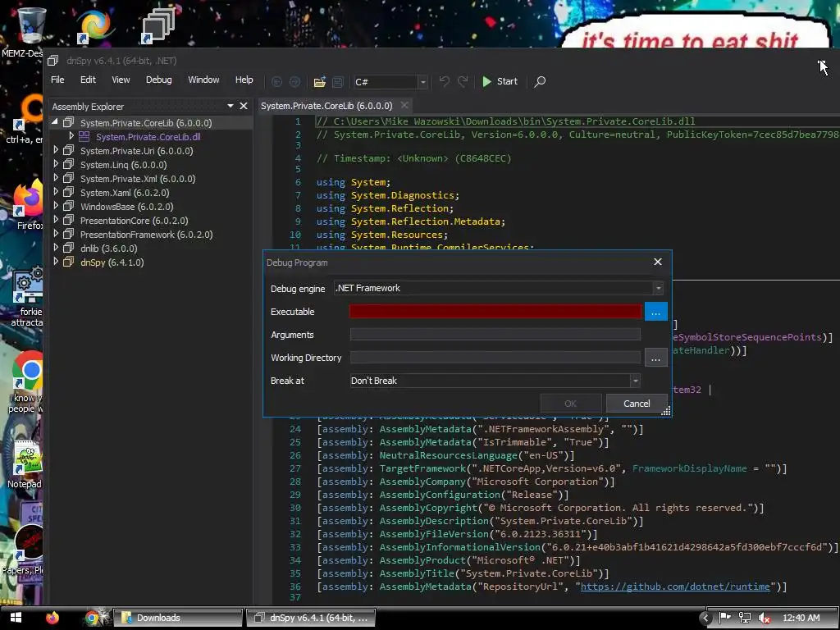This screenshot has width=840, height=630.
Task: Open the Search magnifier tool
Action: pyautogui.click(x=540, y=81)
